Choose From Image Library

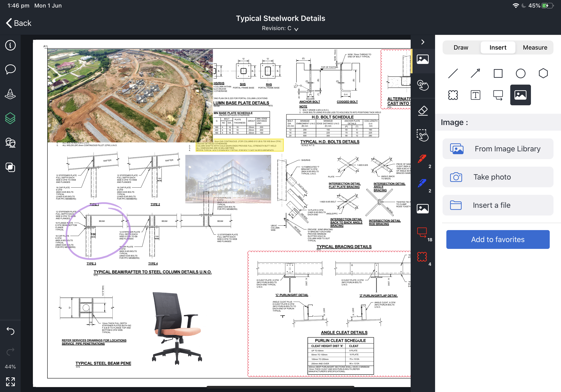tap(498, 149)
